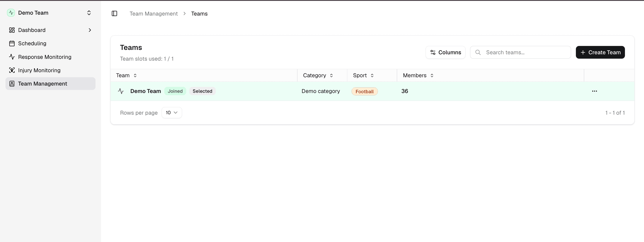Focus the Search teams field

click(520, 52)
